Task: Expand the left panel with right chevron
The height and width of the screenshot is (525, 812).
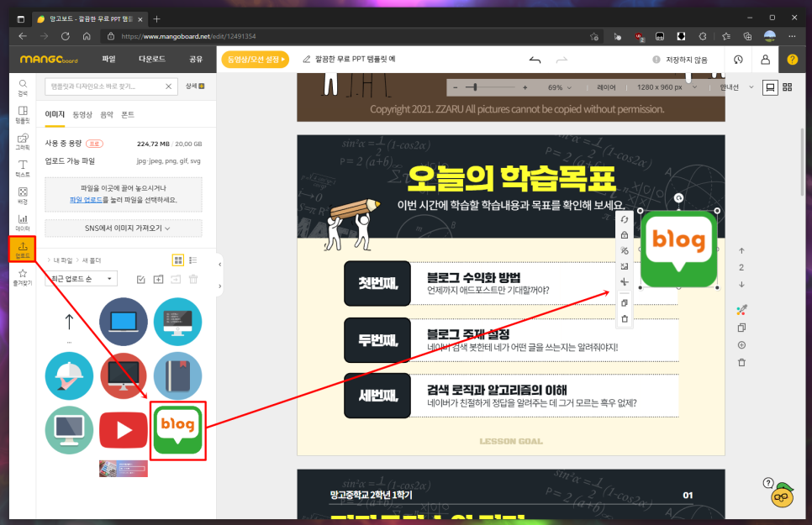Action: (x=219, y=286)
